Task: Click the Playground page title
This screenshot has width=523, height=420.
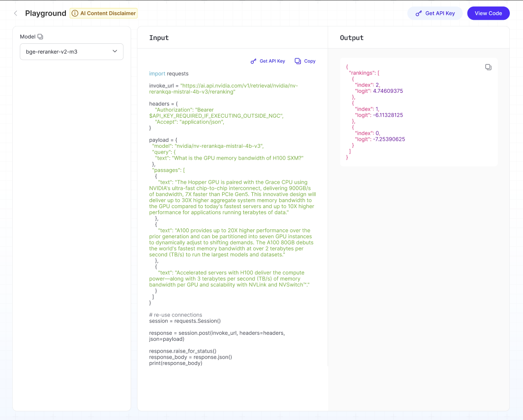Action: click(x=46, y=13)
